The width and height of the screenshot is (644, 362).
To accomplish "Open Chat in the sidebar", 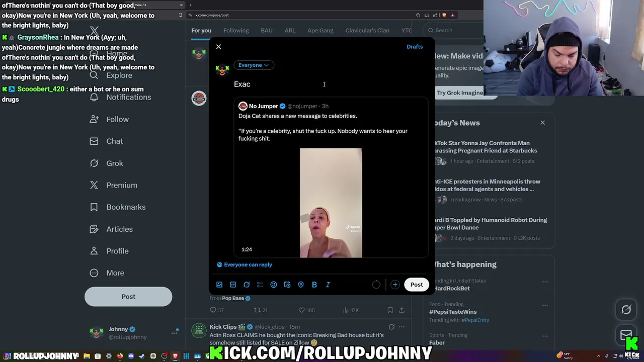I will click(107, 141).
